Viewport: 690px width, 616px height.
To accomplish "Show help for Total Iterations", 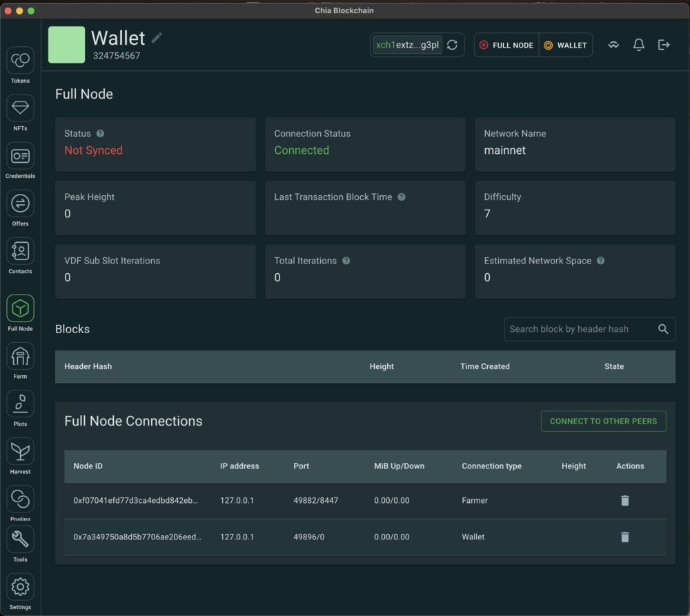I will click(346, 261).
